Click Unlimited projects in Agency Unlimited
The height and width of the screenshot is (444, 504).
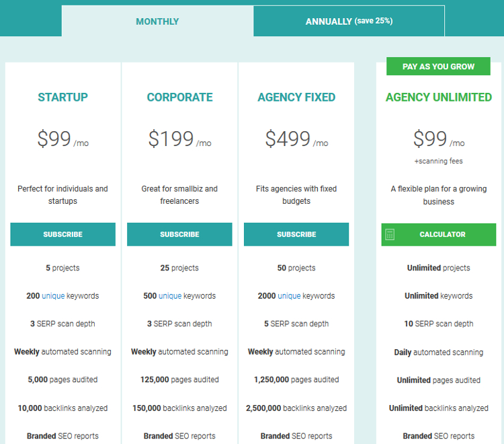(438, 268)
